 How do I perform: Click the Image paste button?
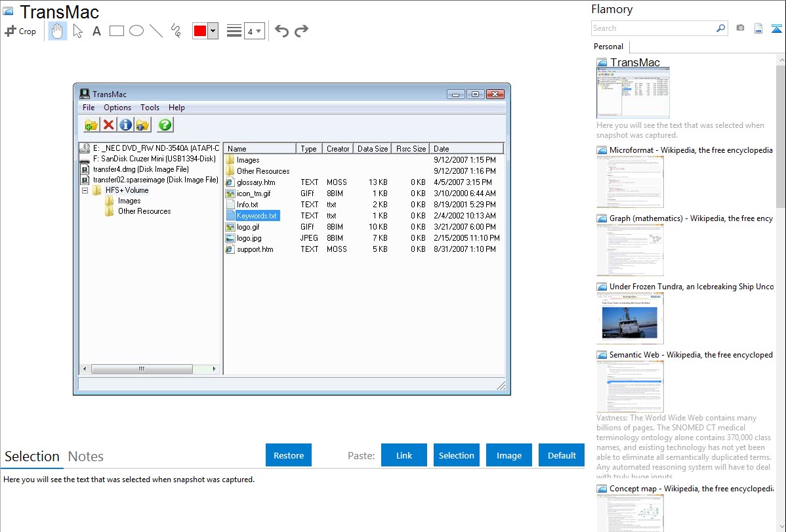pyautogui.click(x=509, y=455)
